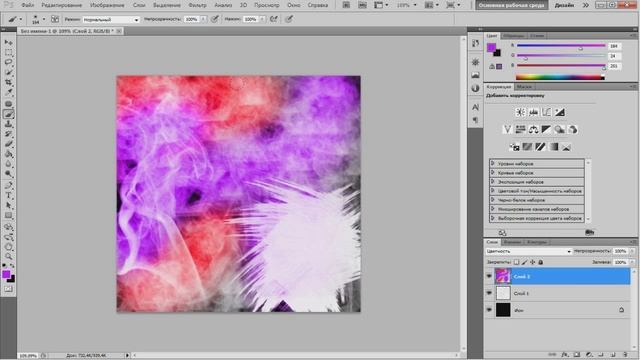Expand Экспозиция наборов presets

click(492, 182)
